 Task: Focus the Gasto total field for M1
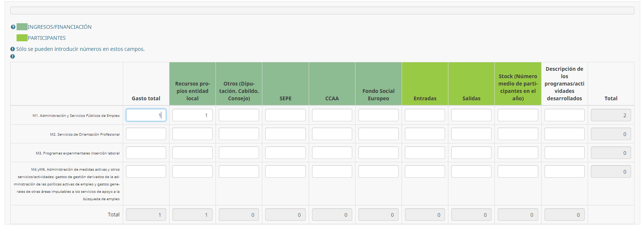pos(146,115)
